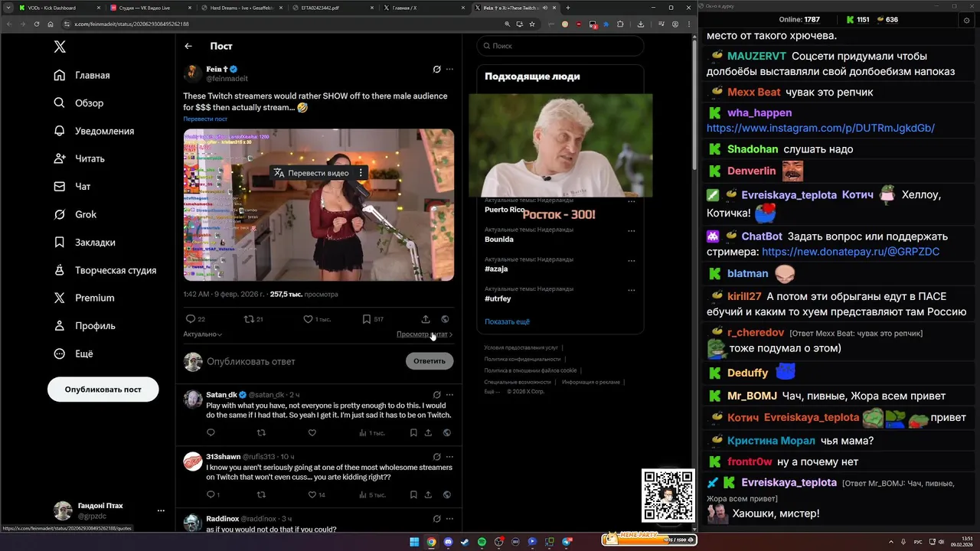Click the Ответить button

tap(430, 361)
